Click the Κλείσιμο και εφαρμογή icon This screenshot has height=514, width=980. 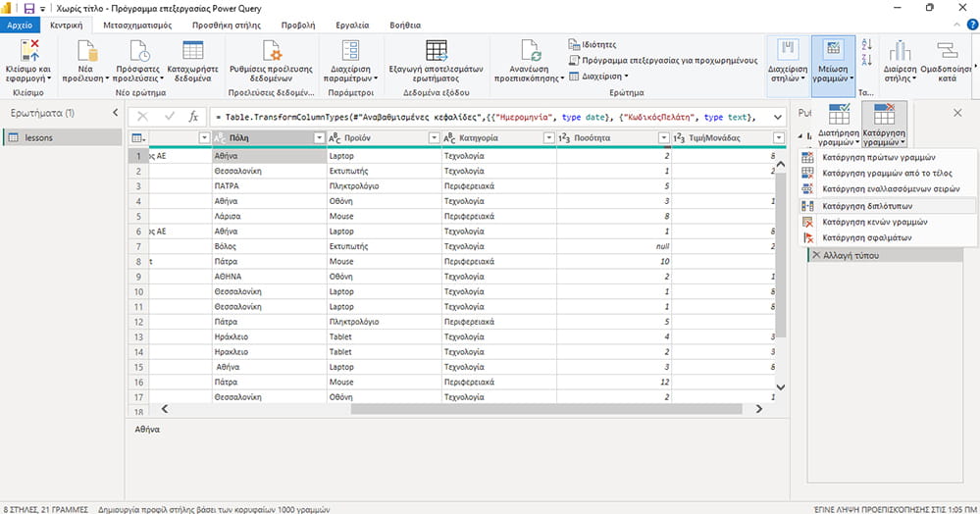coord(28,50)
